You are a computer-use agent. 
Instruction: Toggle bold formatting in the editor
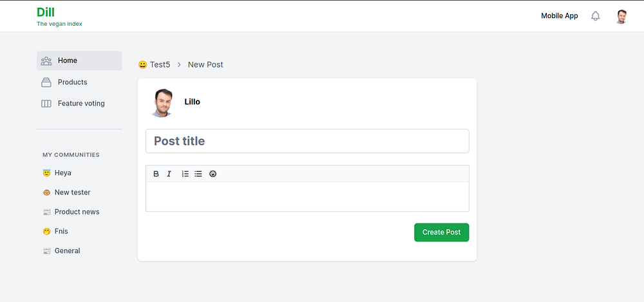pyautogui.click(x=156, y=174)
